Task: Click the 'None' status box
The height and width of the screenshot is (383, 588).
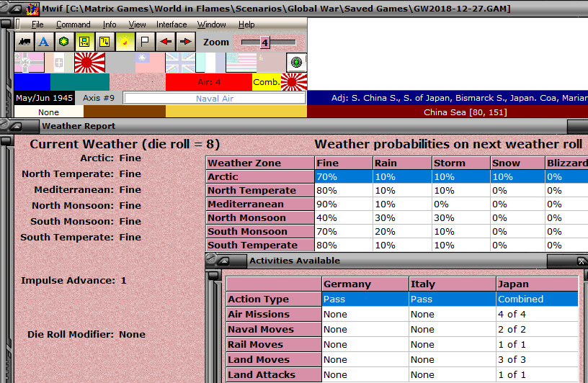Action: click(x=49, y=112)
